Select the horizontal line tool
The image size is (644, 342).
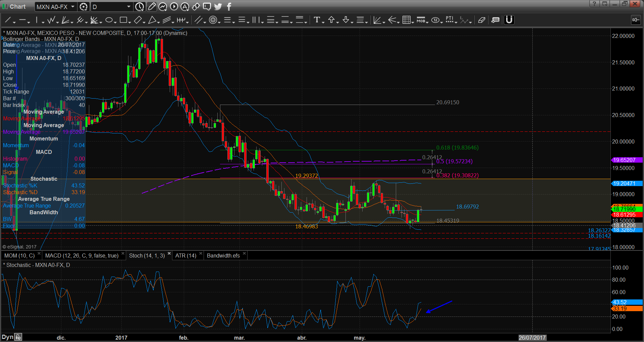coord(22,20)
